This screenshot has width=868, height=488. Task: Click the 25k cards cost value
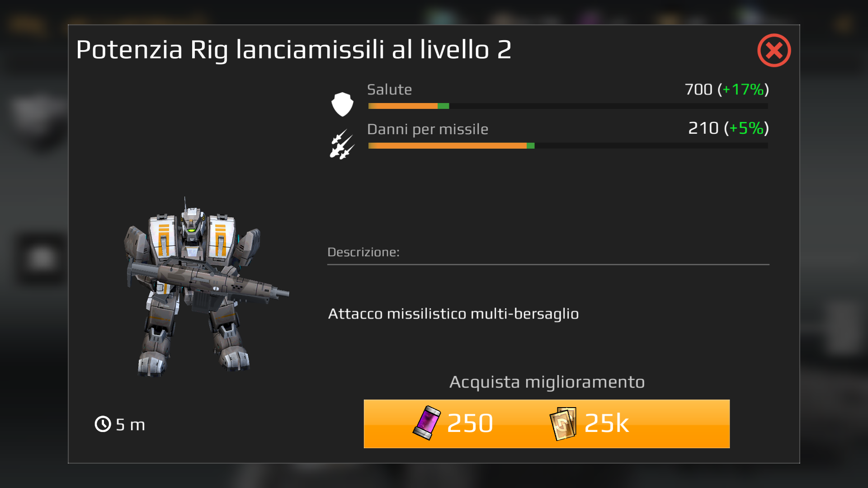[x=607, y=424]
